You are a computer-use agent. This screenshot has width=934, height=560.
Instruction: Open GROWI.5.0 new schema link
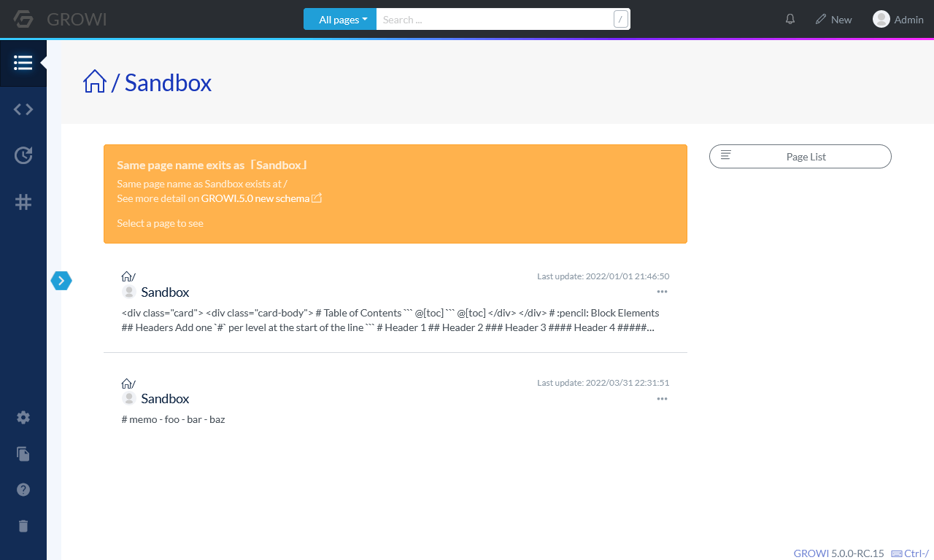tap(261, 198)
